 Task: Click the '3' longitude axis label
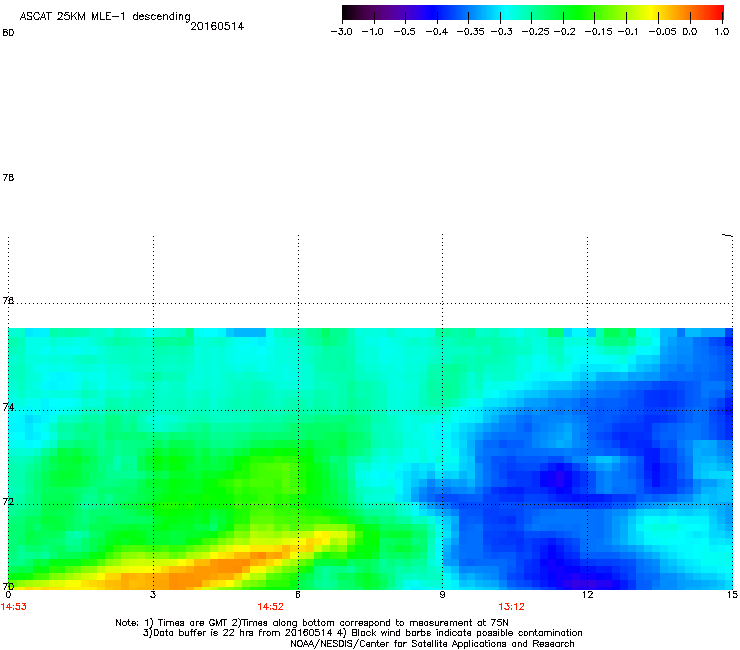coord(153,595)
